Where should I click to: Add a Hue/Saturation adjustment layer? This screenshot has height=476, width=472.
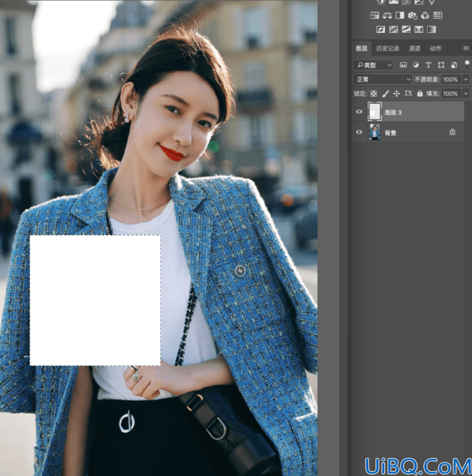point(374,15)
